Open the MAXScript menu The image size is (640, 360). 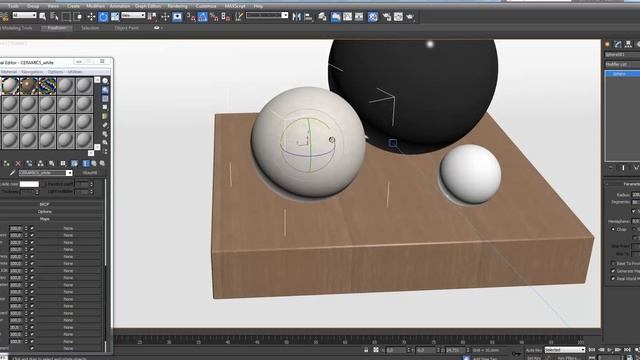(235, 6)
